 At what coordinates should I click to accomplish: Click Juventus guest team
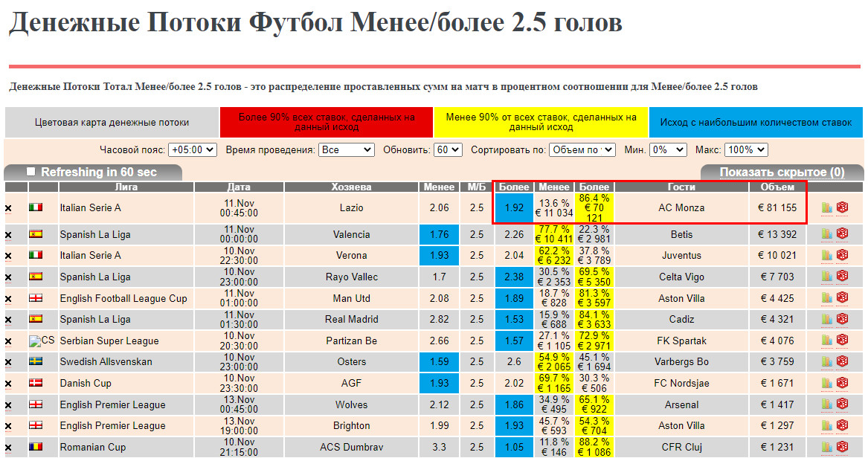coord(681,256)
